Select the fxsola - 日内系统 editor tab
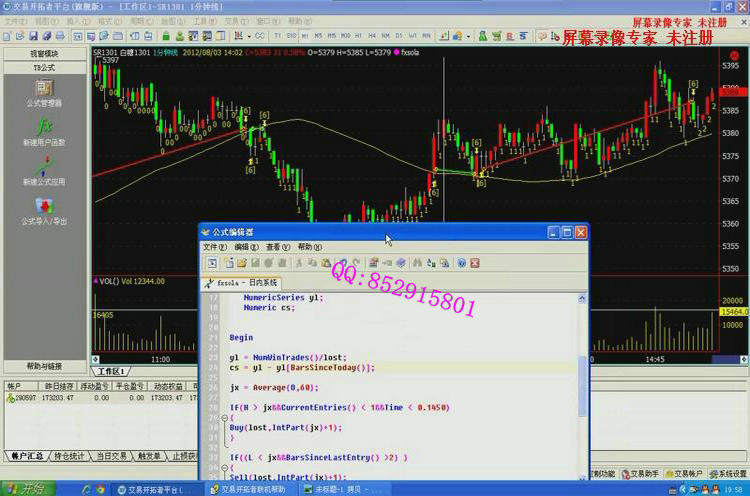750x496 pixels. point(242,283)
